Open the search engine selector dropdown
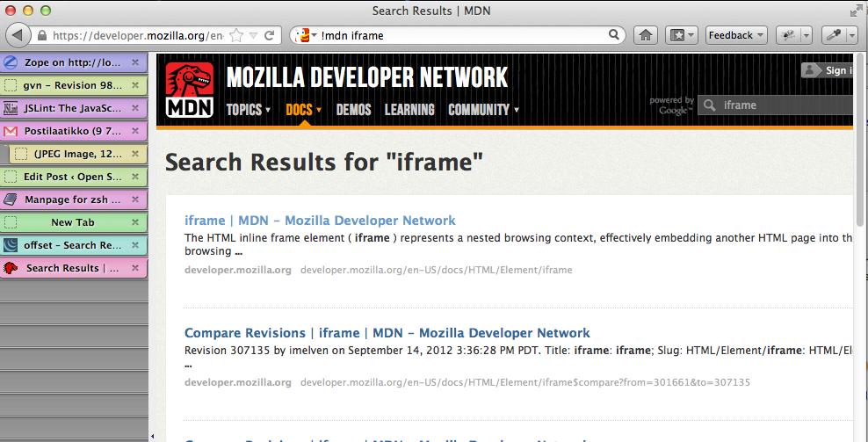 [x=305, y=35]
